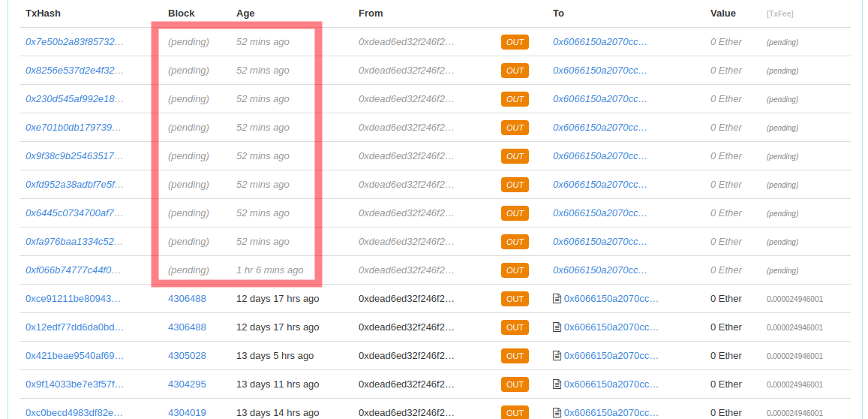Click the '13 days 11 hrs ago' age cell
868x419 pixels.
(278, 384)
